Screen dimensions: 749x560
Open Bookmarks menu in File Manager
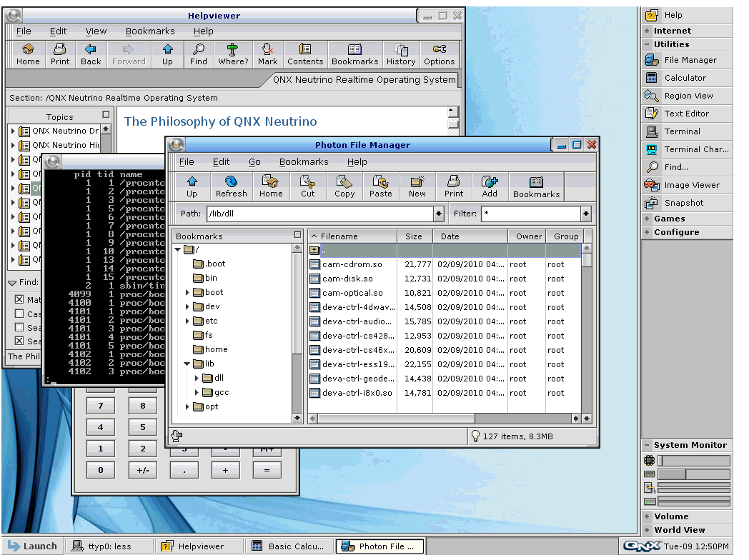coord(304,162)
